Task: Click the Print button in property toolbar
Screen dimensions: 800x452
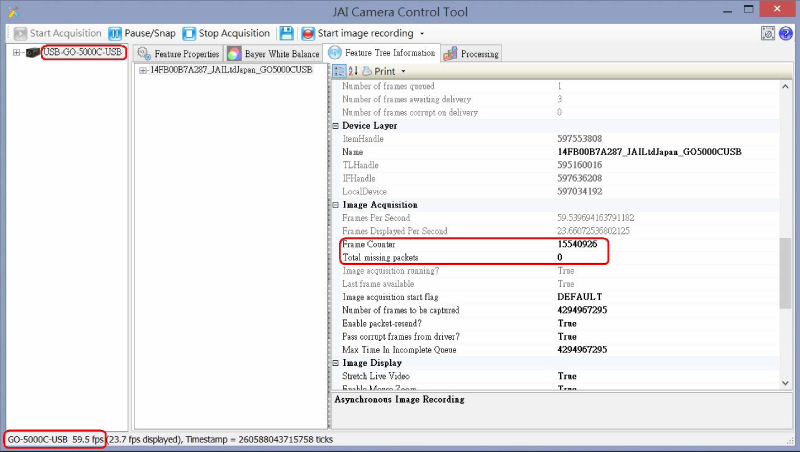Action: (378, 71)
